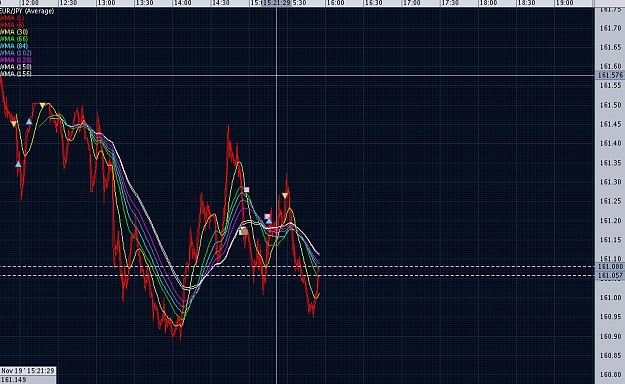Click the beige square marker below the white WMA line
Screen dimensions: 625x384
click(243, 231)
